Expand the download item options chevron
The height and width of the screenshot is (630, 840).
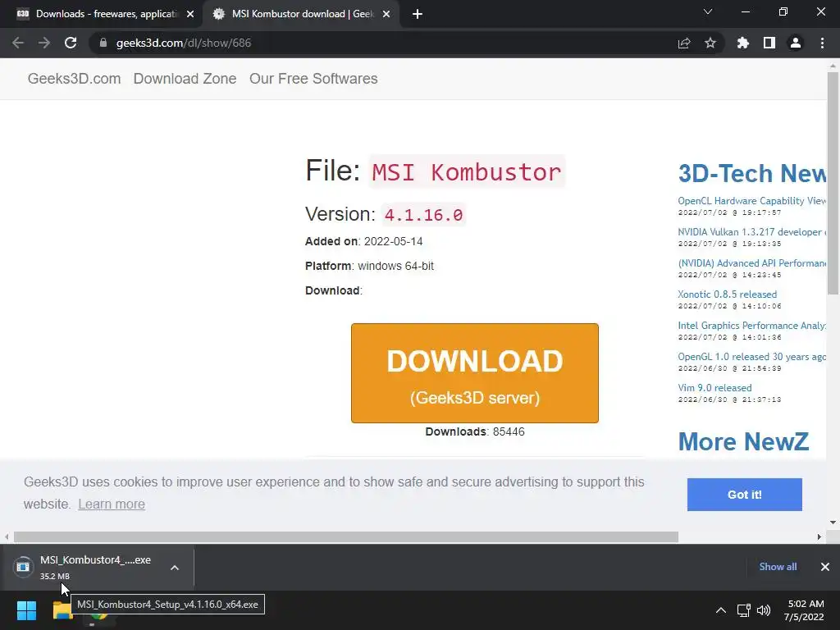click(175, 568)
